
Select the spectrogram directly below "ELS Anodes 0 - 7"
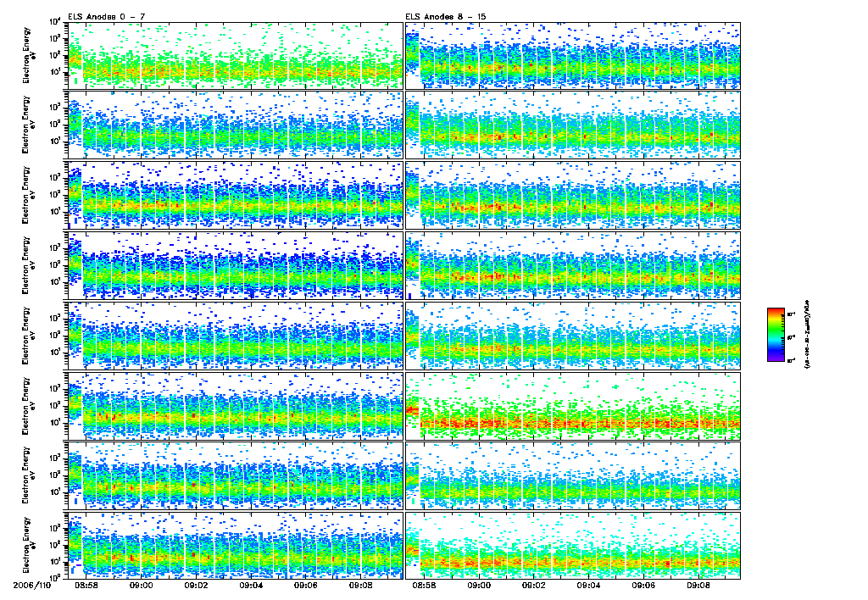tap(236, 56)
